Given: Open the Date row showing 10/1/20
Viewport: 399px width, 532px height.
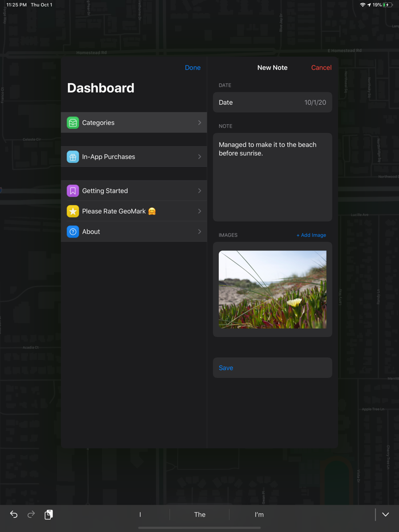Looking at the screenshot, I should click(272, 103).
